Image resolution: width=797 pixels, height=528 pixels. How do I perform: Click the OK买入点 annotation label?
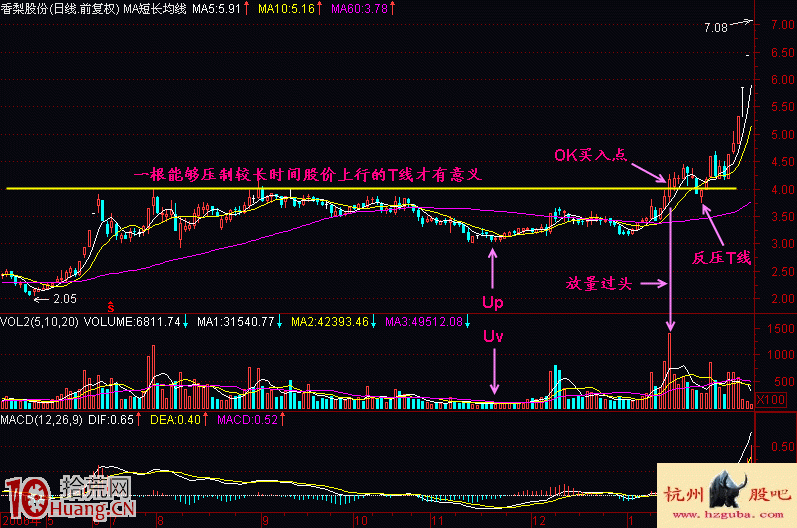click(x=594, y=155)
